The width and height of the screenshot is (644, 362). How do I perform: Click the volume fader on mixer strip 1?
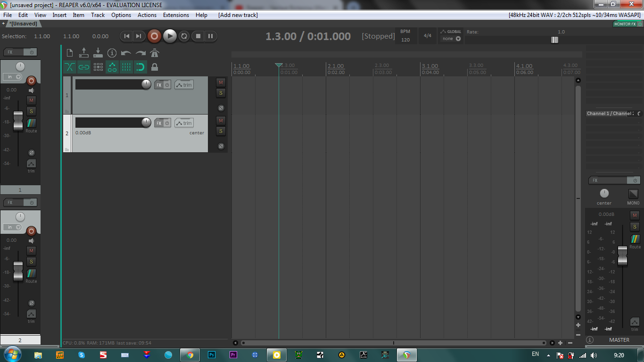click(x=18, y=121)
